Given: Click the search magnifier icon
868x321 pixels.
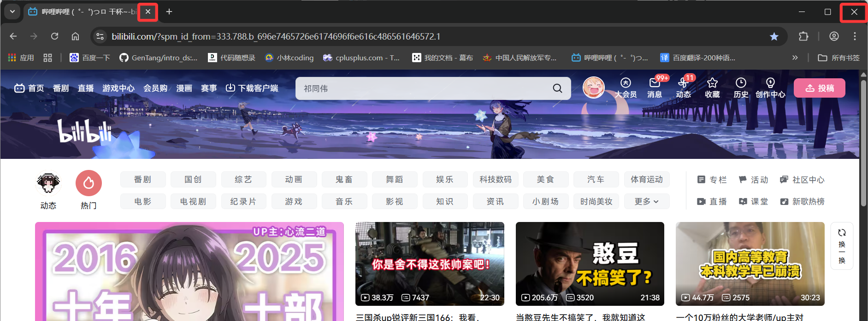Looking at the screenshot, I should [557, 88].
